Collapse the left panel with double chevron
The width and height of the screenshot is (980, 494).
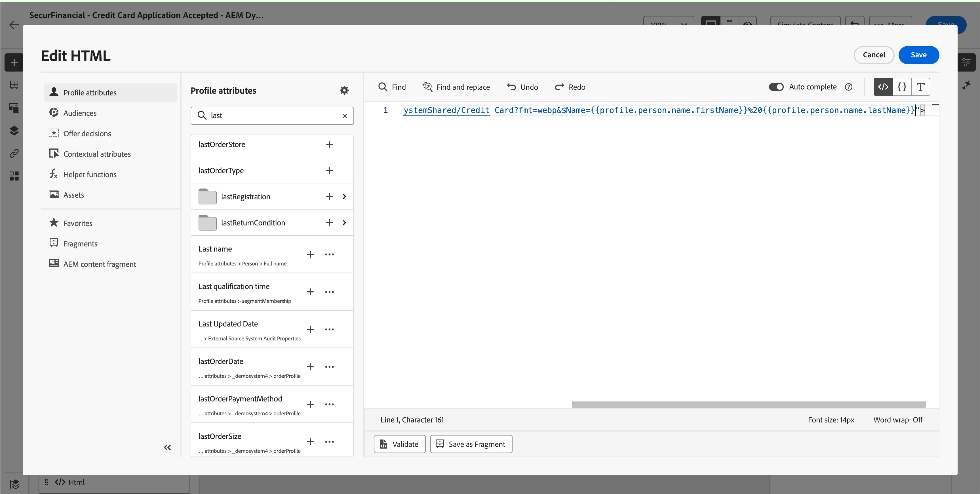(167, 447)
